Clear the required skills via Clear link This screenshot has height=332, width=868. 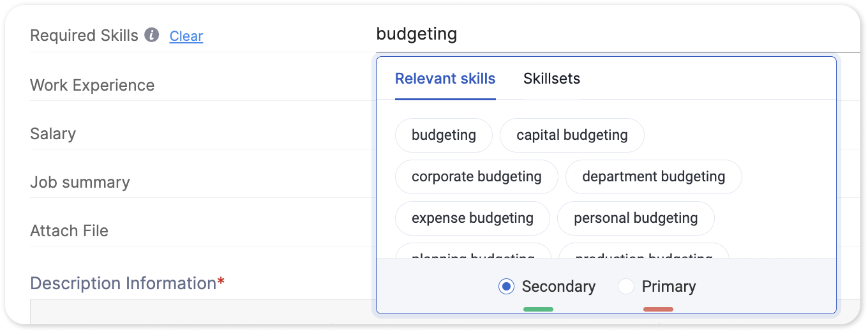click(186, 36)
